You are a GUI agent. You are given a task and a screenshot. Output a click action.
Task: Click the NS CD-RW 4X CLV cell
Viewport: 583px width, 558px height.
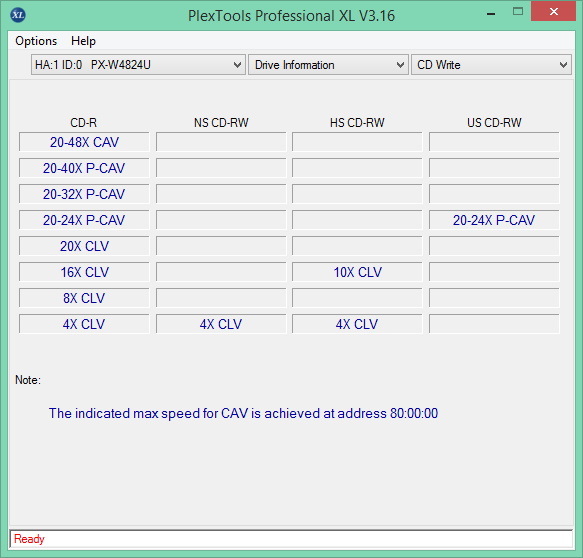click(x=221, y=324)
